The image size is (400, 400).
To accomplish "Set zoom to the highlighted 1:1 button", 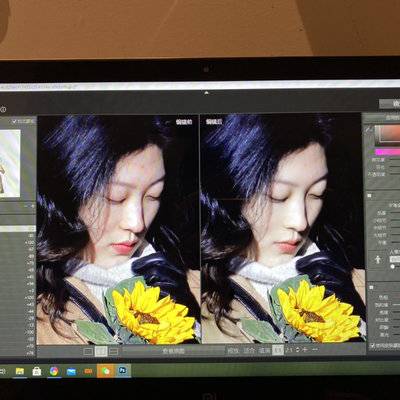I will (x=278, y=350).
